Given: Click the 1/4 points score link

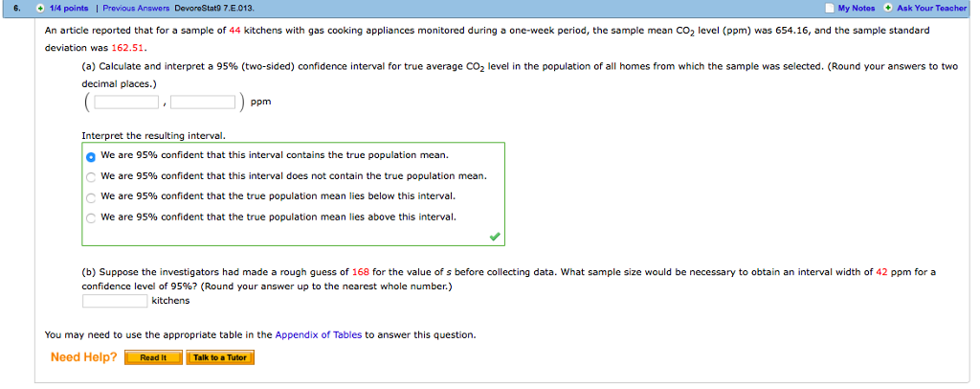Looking at the screenshot, I should pyautogui.click(x=68, y=8).
